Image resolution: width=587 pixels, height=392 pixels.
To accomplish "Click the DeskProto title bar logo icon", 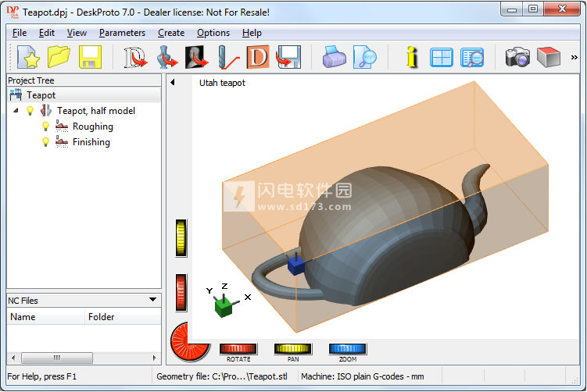I will tap(13, 12).
